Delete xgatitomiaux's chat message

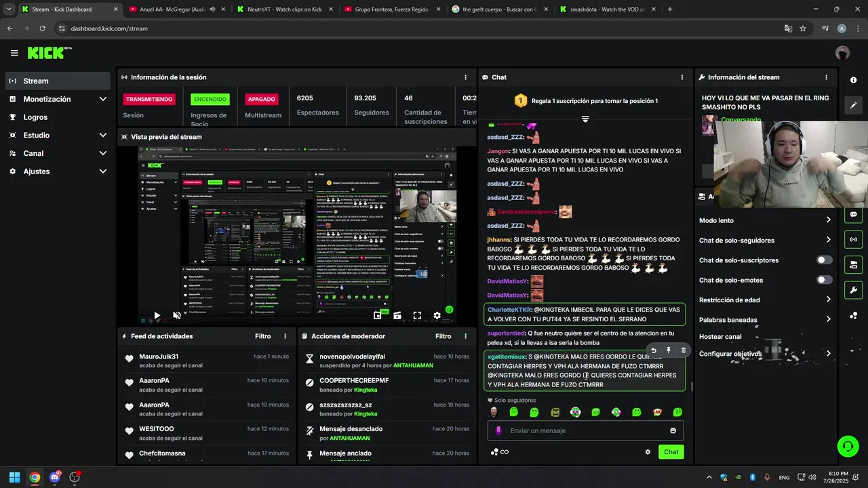pyautogui.click(x=683, y=350)
